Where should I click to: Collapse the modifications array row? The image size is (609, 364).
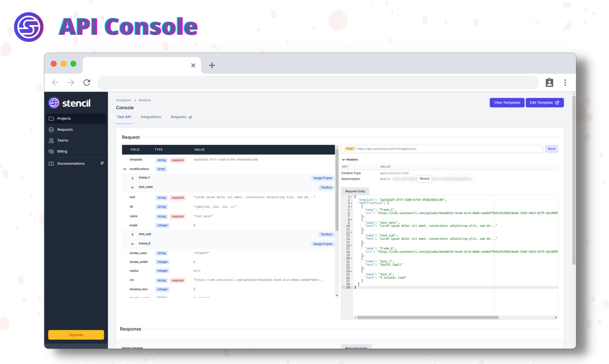click(125, 169)
